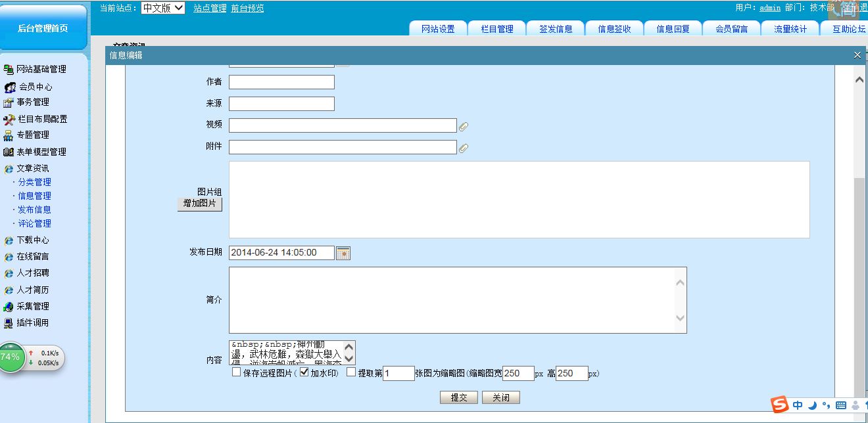Click the 采集管理 globe icon
Screen dimensions: 868x423
coord(9,307)
